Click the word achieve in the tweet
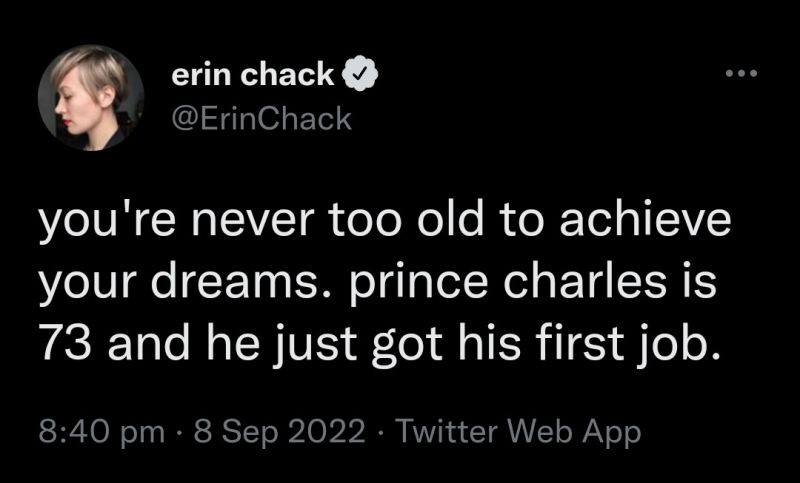 [x=645, y=220]
